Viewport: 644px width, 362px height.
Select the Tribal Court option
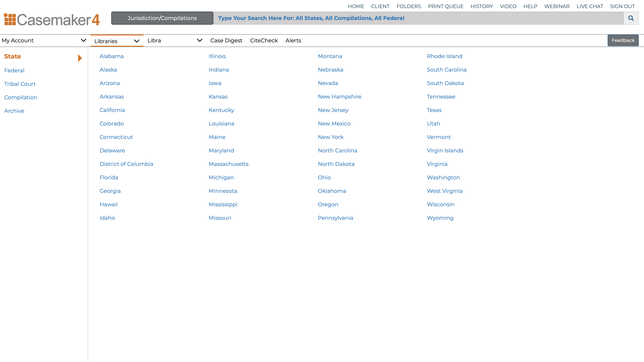(20, 84)
